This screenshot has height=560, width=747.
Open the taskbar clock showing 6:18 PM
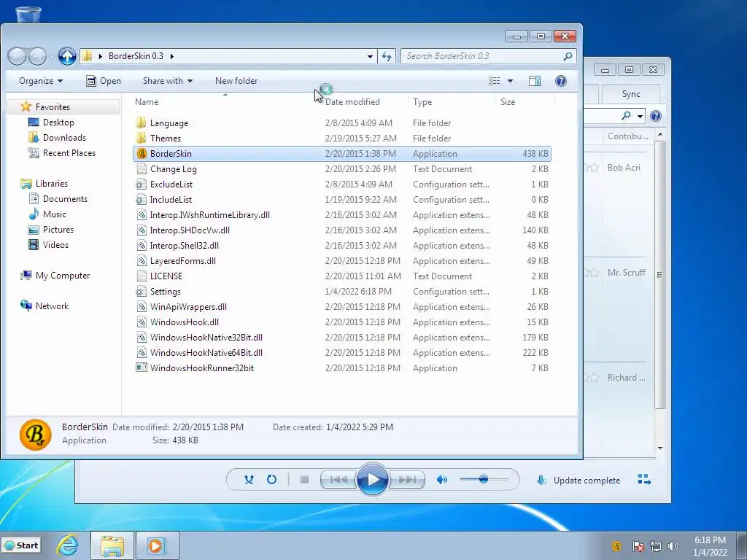(x=710, y=546)
